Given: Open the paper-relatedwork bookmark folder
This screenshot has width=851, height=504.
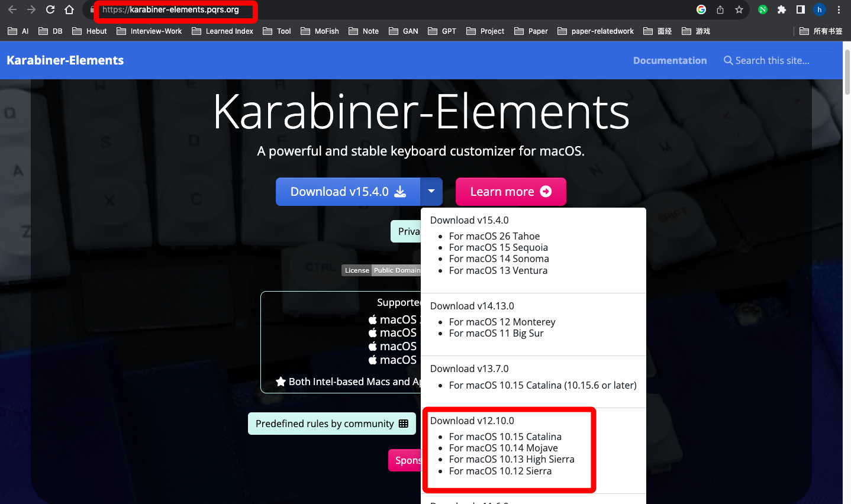Looking at the screenshot, I should pos(595,31).
